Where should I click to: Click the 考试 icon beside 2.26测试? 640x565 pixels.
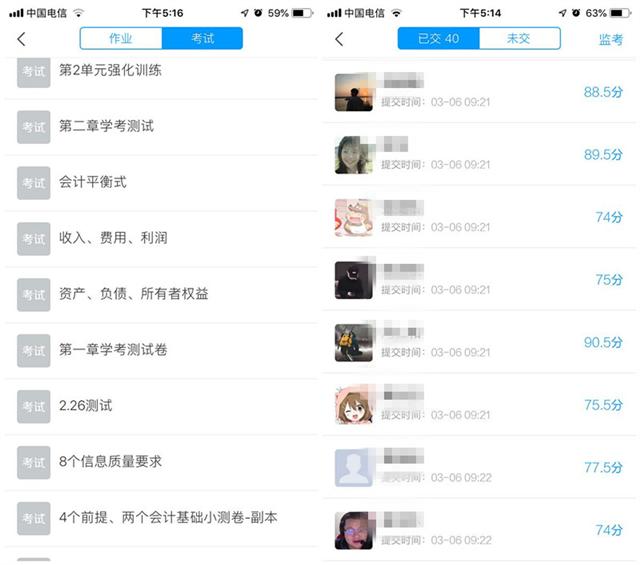click(34, 407)
